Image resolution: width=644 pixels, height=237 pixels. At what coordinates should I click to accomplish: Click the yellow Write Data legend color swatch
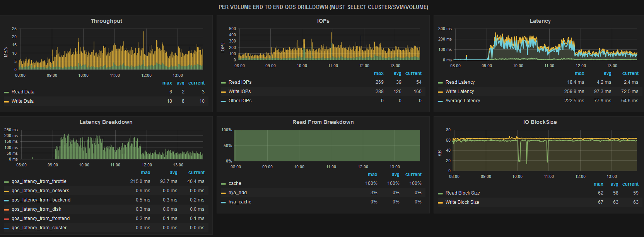point(6,102)
